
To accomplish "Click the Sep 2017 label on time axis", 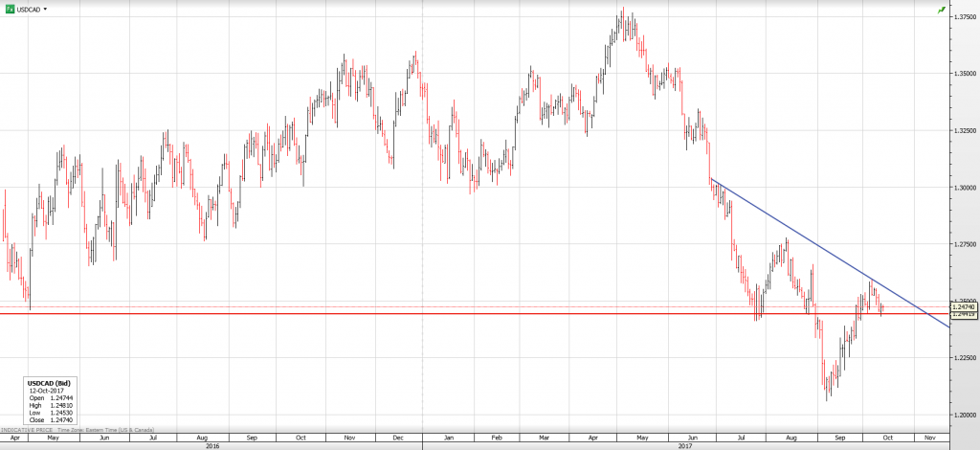I will coord(840,437).
